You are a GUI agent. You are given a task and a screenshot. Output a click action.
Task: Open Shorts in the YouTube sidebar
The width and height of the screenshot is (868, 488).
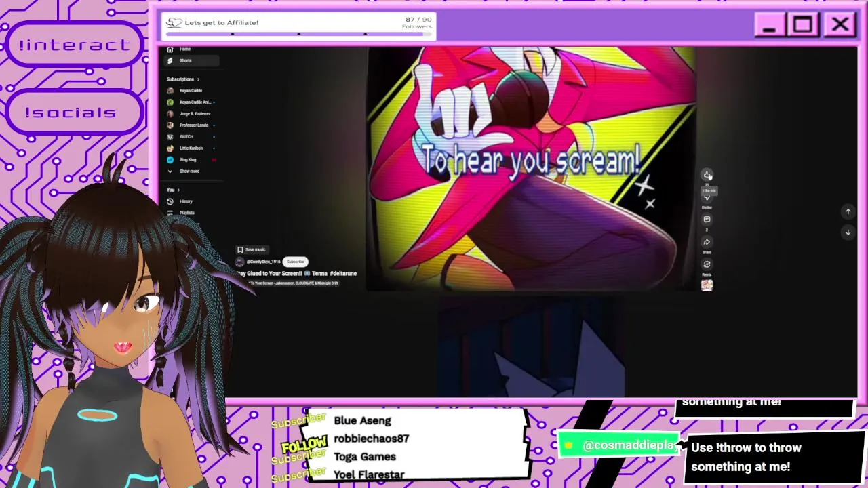click(x=192, y=60)
